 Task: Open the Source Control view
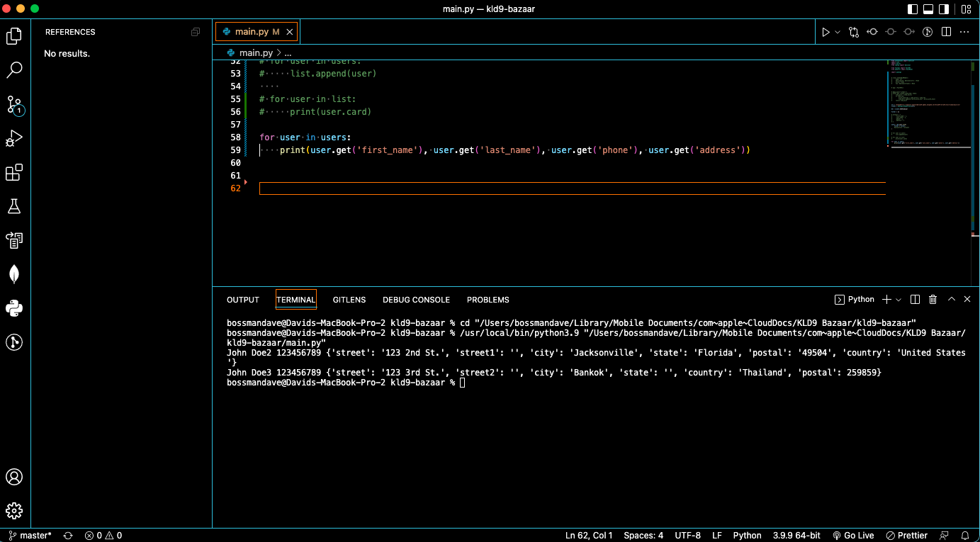[14, 105]
